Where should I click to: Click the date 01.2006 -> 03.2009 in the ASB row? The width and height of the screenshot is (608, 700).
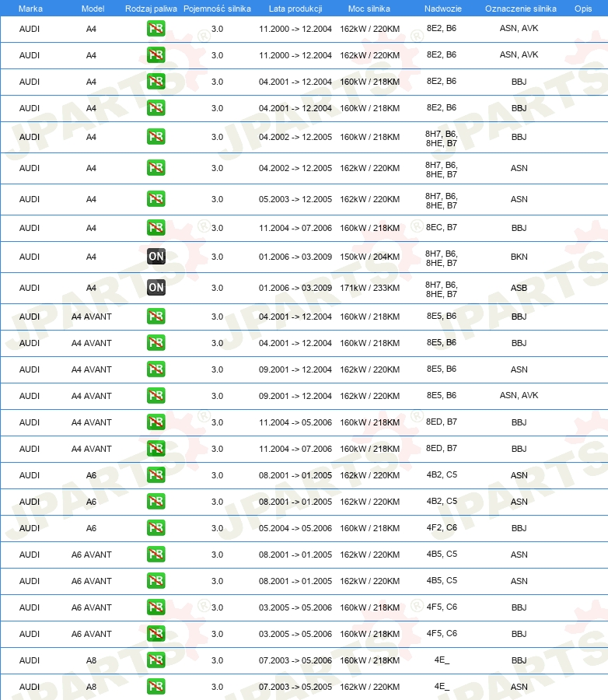click(295, 288)
